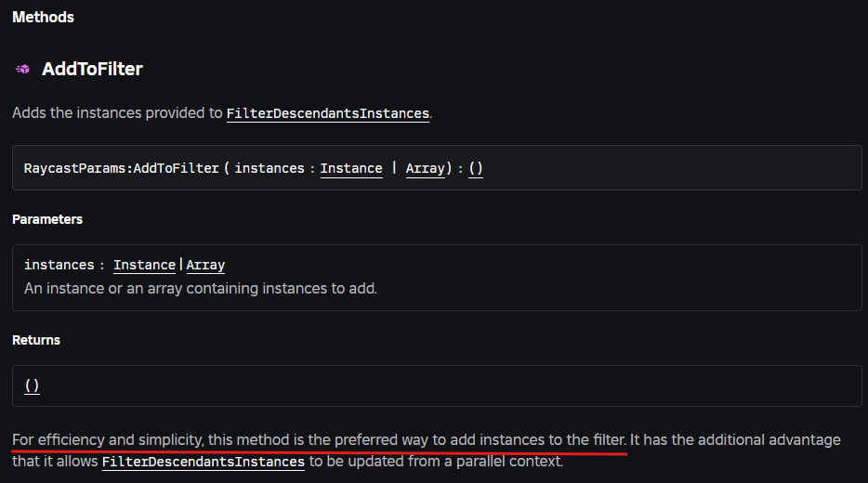Open FilterDescendantsInstances link in the top description

coord(328,113)
